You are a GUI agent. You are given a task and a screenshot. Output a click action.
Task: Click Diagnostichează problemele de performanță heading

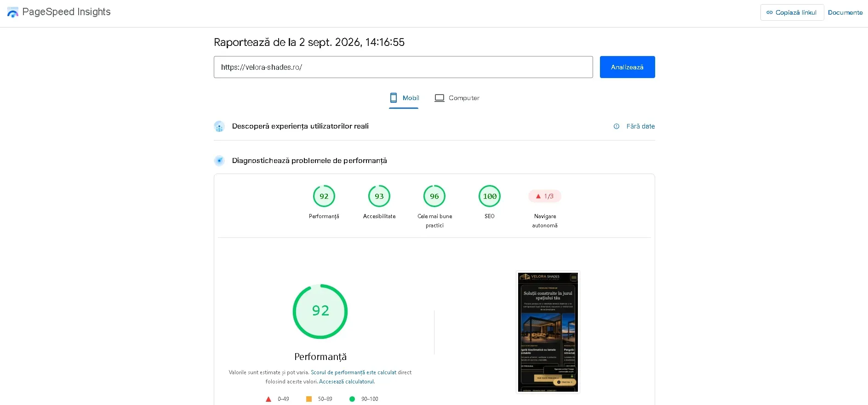pos(309,161)
